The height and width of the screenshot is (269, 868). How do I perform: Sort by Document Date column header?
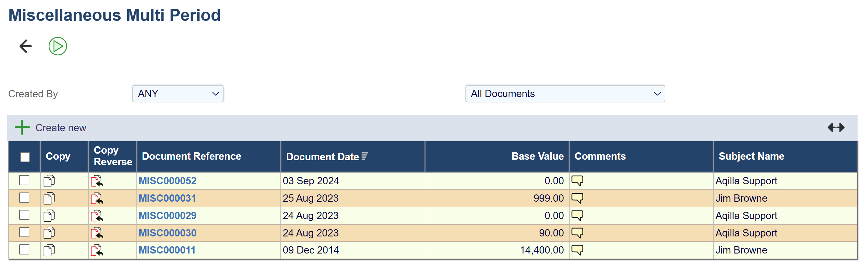(x=322, y=157)
